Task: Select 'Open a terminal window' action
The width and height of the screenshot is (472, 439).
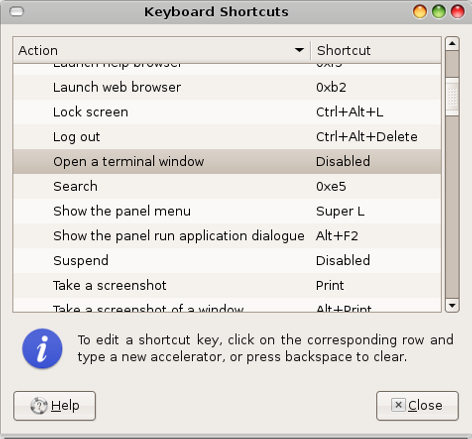Action: tap(227, 161)
